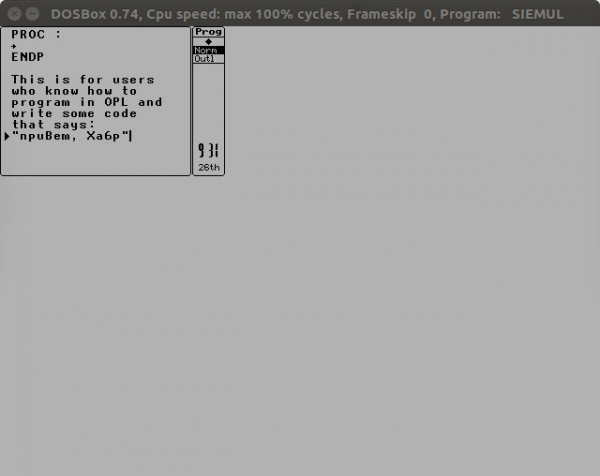Click the diamond icon in status panel

pyautogui.click(x=209, y=42)
